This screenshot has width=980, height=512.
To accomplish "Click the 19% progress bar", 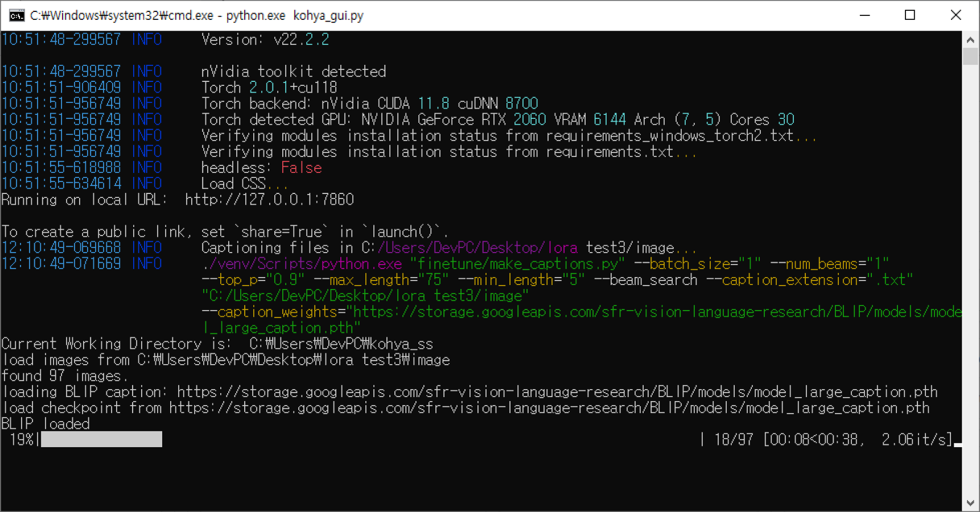I will coord(101,439).
